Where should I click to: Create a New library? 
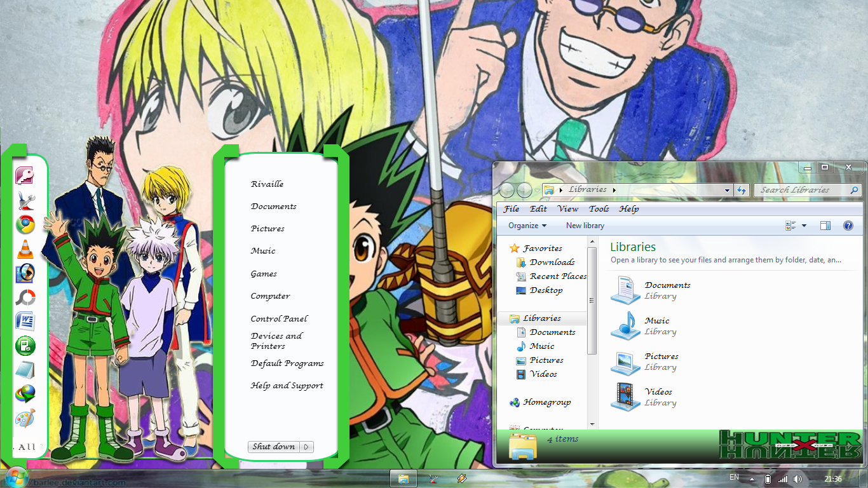pyautogui.click(x=584, y=226)
